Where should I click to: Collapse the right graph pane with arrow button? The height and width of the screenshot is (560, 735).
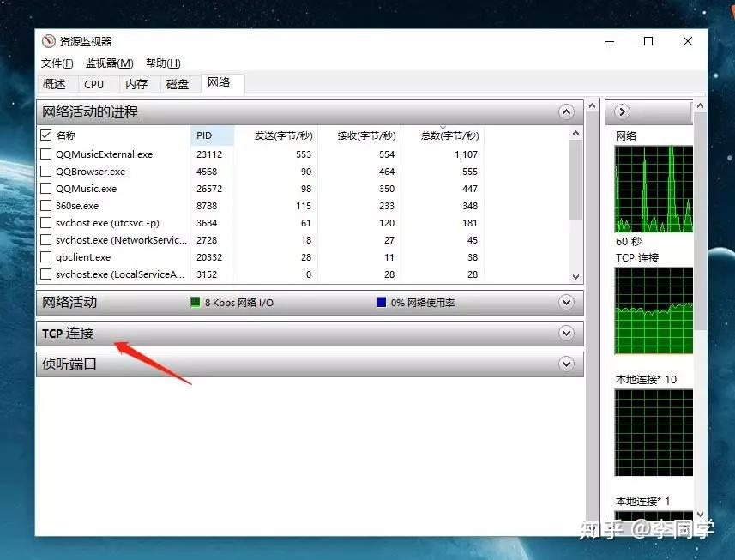(x=622, y=111)
